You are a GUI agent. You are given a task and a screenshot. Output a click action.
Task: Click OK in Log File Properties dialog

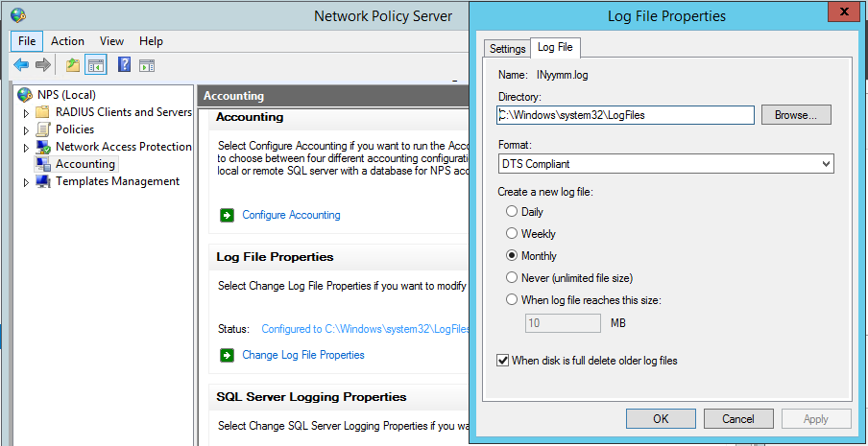coord(661,419)
